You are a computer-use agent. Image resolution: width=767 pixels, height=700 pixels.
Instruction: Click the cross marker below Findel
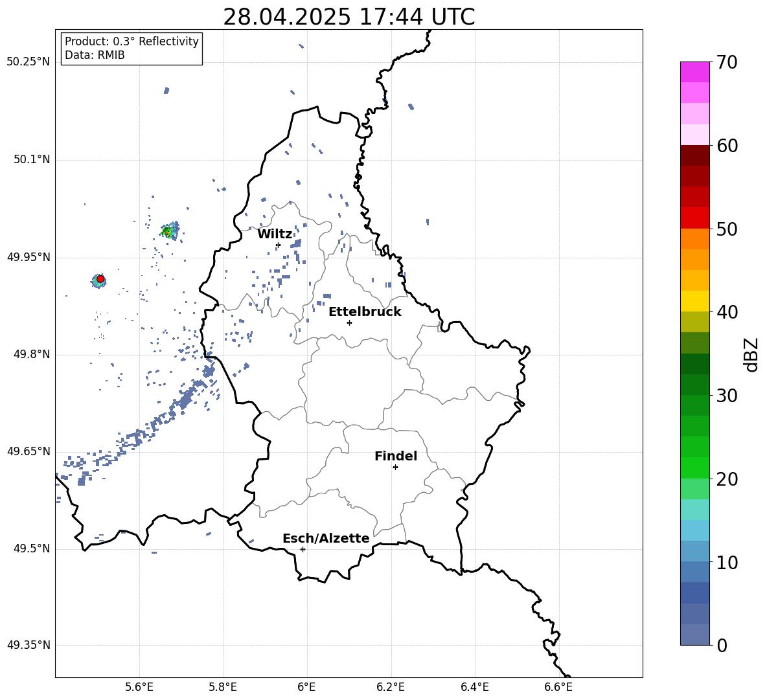coord(395,468)
